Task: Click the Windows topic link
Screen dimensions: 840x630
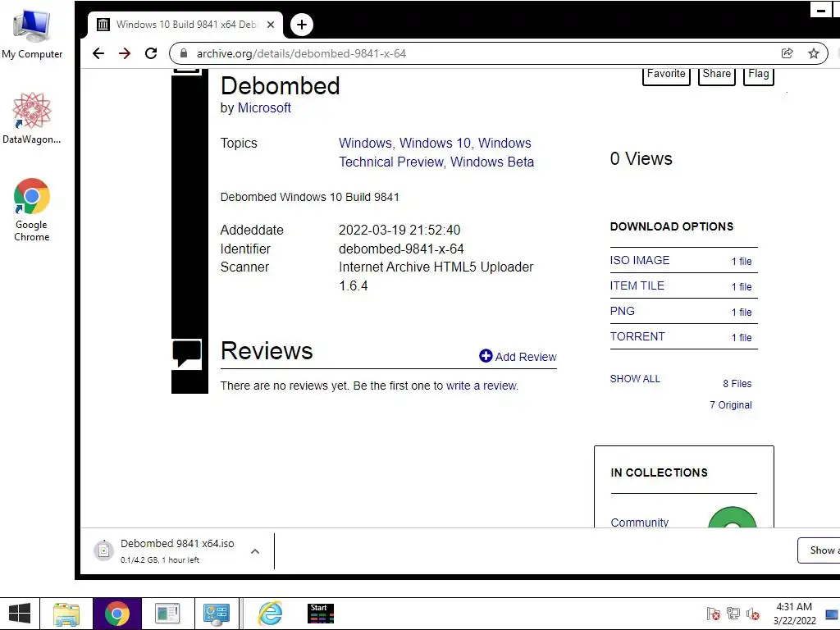Action: click(365, 143)
